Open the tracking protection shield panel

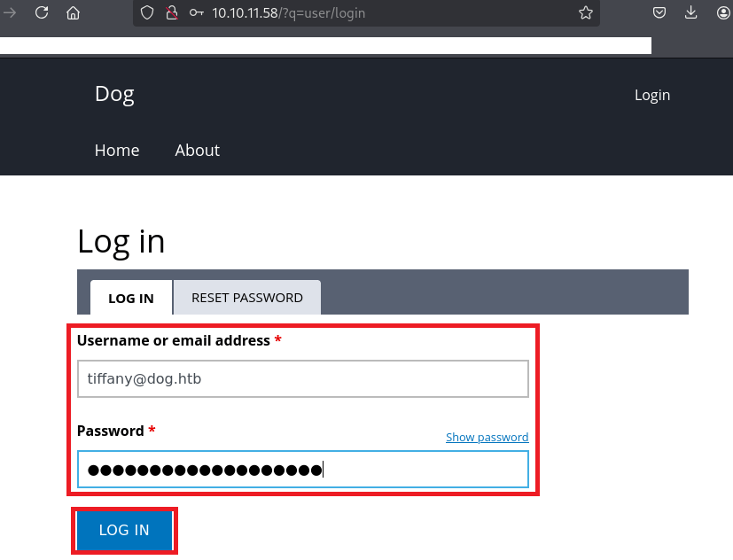pos(147,13)
